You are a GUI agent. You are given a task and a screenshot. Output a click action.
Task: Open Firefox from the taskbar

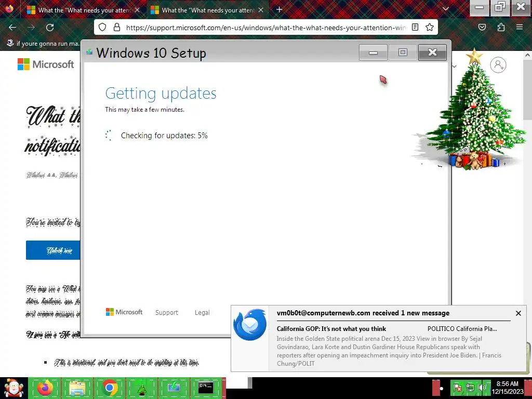[x=45, y=388]
